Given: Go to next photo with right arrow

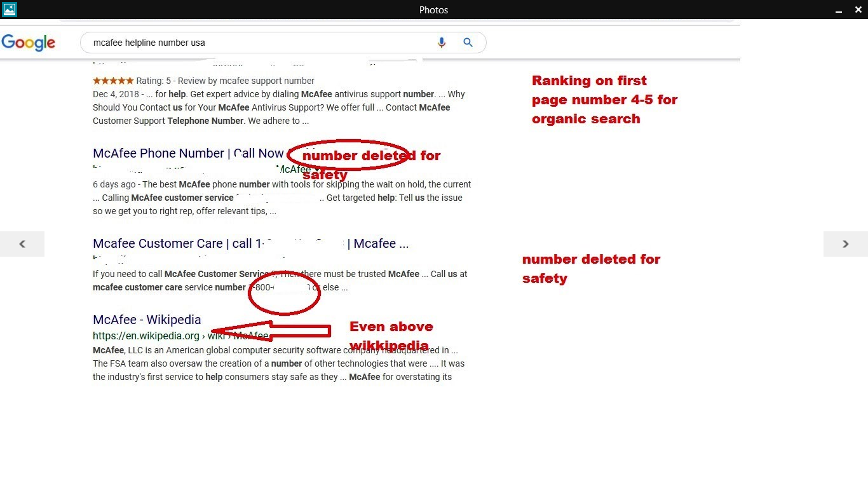Looking at the screenshot, I should pyautogui.click(x=846, y=244).
